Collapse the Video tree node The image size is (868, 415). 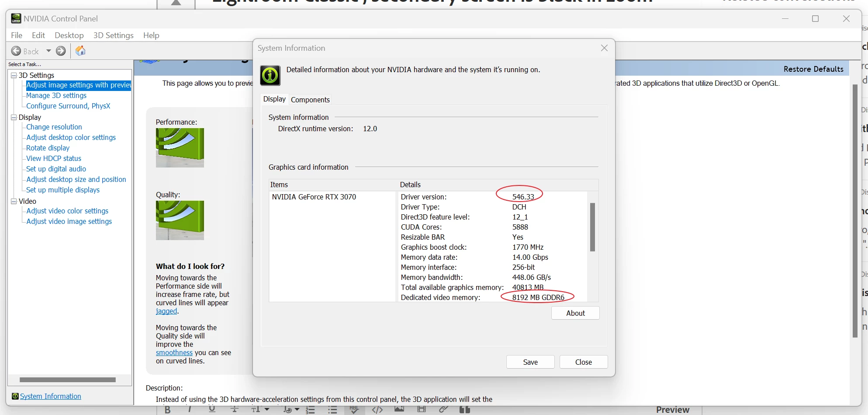pos(14,201)
